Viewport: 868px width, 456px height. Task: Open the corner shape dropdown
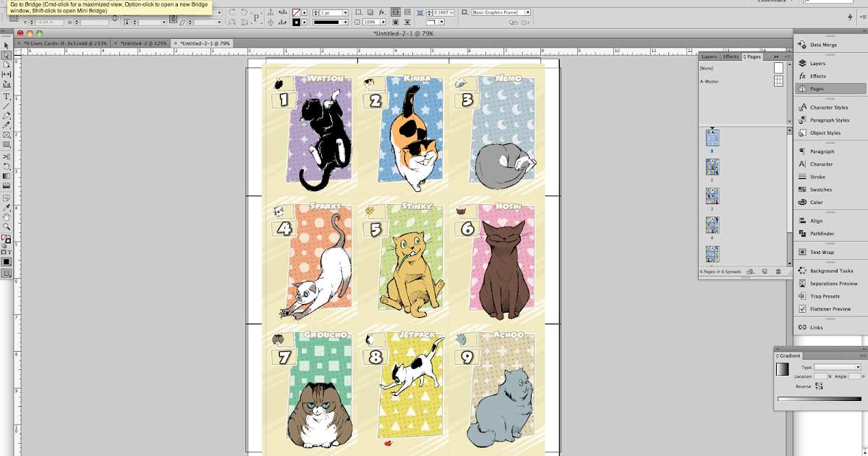[x=441, y=22]
